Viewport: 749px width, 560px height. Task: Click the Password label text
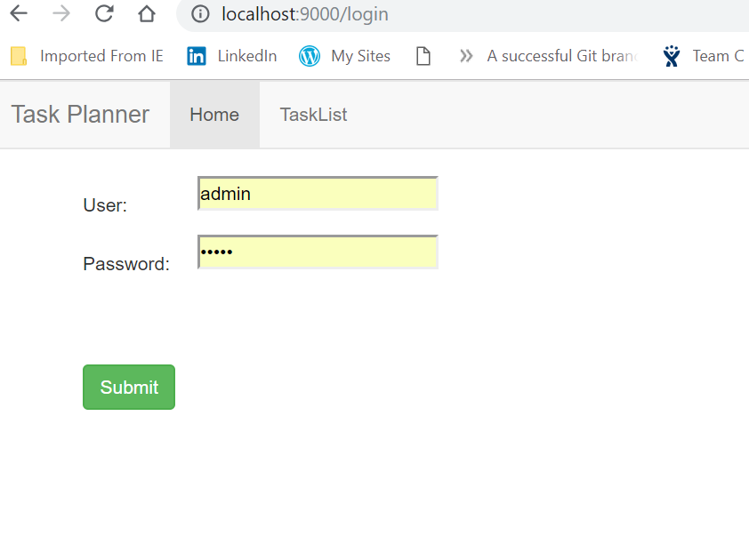point(126,264)
